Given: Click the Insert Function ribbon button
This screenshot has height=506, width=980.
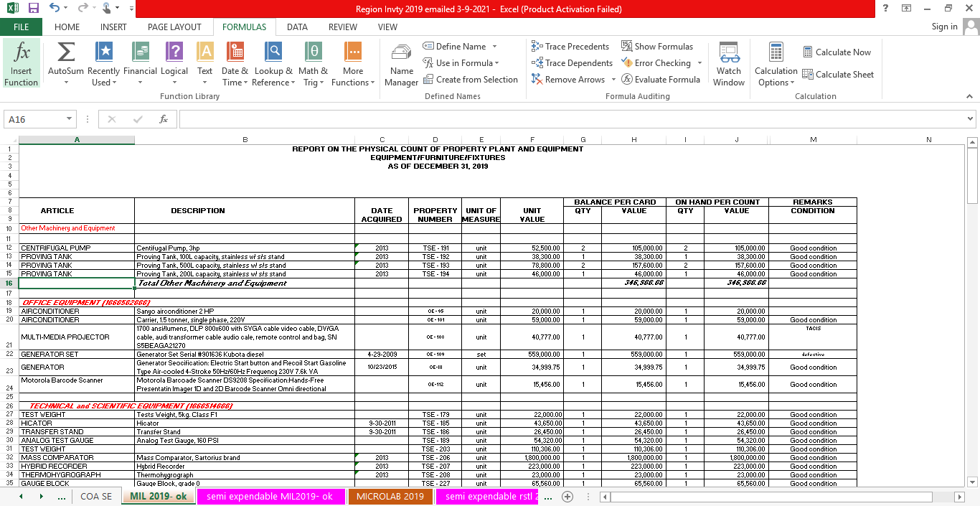Looking at the screenshot, I should (x=21, y=65).
